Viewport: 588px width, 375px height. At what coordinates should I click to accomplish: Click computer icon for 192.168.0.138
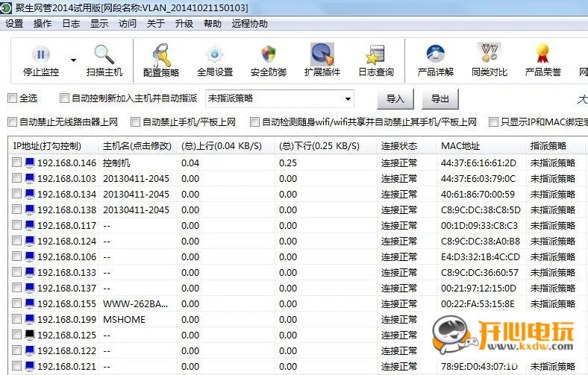pyautogui.click(x=30, y=209)
